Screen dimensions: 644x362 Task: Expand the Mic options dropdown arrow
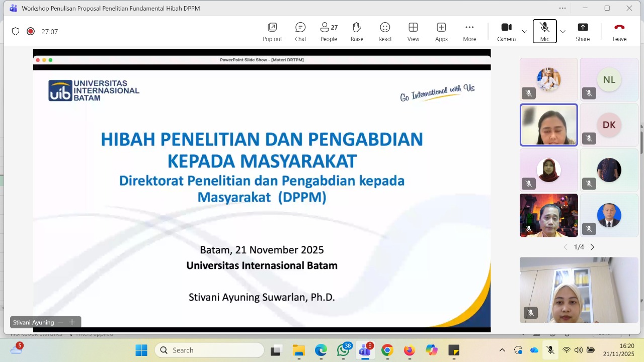563,32
